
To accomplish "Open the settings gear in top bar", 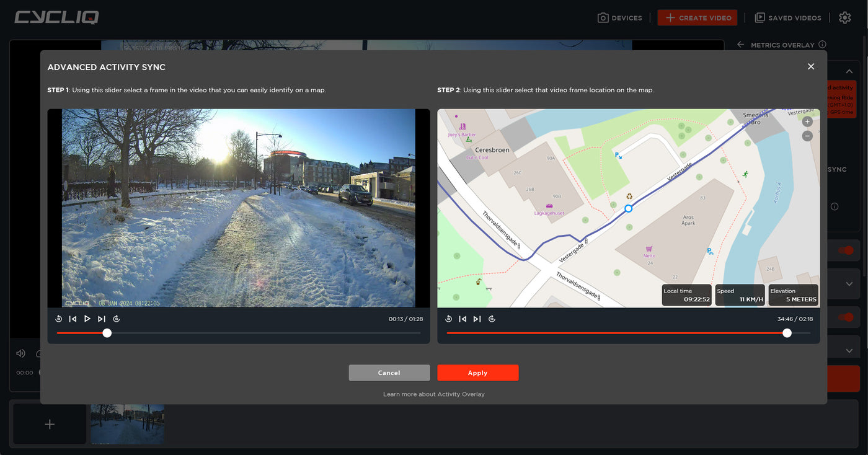I will point(844,17).
